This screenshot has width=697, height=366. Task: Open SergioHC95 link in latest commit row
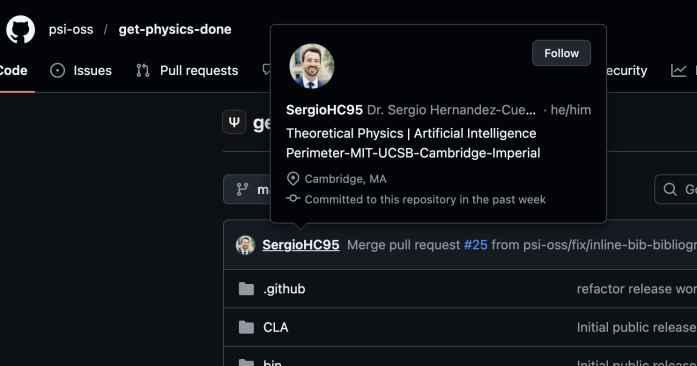point(300,245)
